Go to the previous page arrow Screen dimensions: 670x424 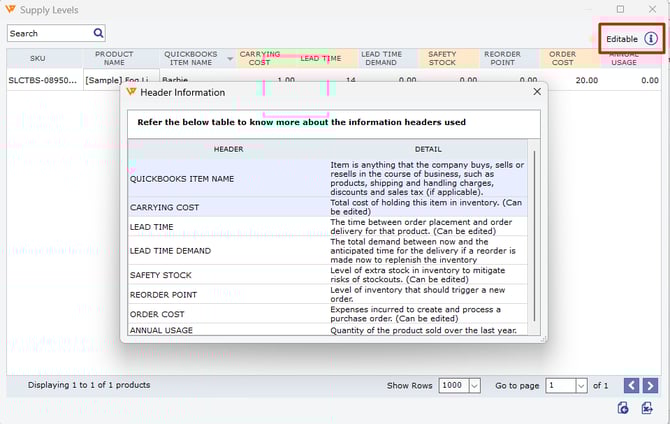(x=631, y=385)
